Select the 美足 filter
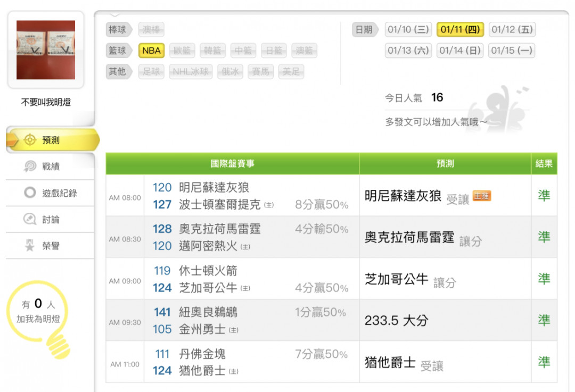Screen dimensions: 575x392 (x=291, y=71)
